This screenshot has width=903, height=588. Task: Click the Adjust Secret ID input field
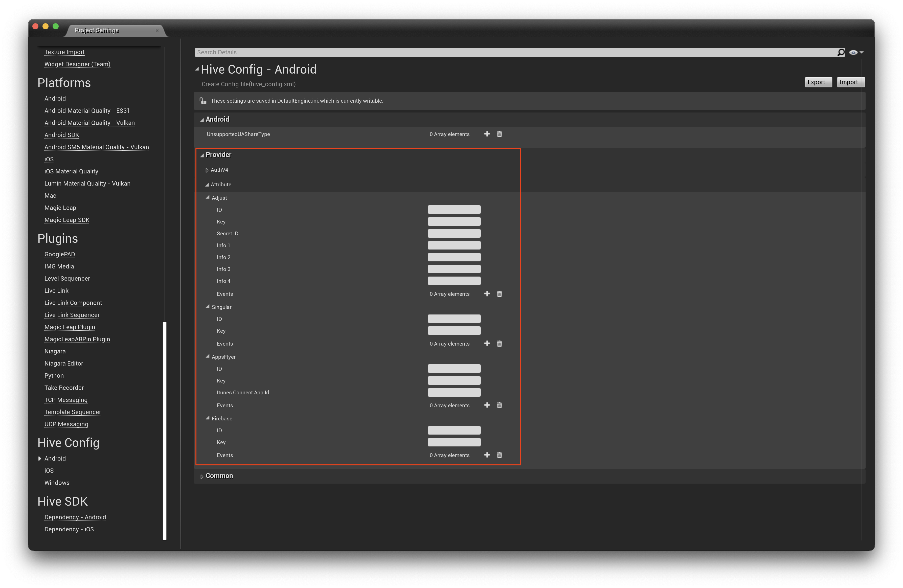[454, 233]
